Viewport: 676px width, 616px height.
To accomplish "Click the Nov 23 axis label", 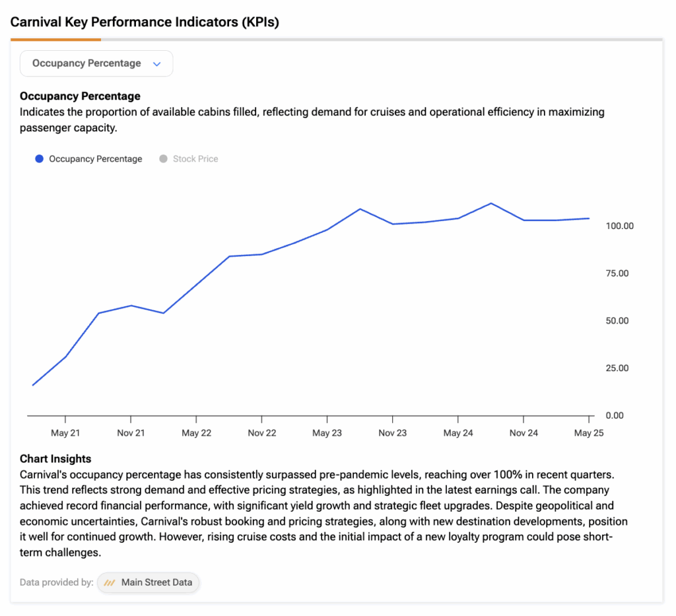I will click(392, 433).
